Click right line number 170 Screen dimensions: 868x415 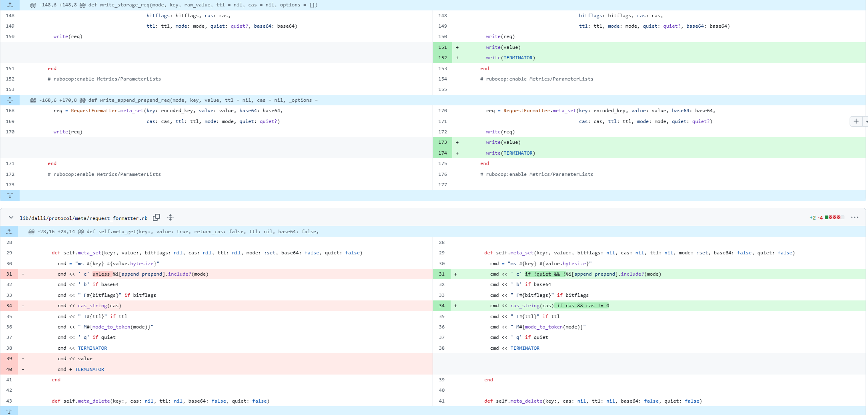pyautogui.click(x=443, y=111)
